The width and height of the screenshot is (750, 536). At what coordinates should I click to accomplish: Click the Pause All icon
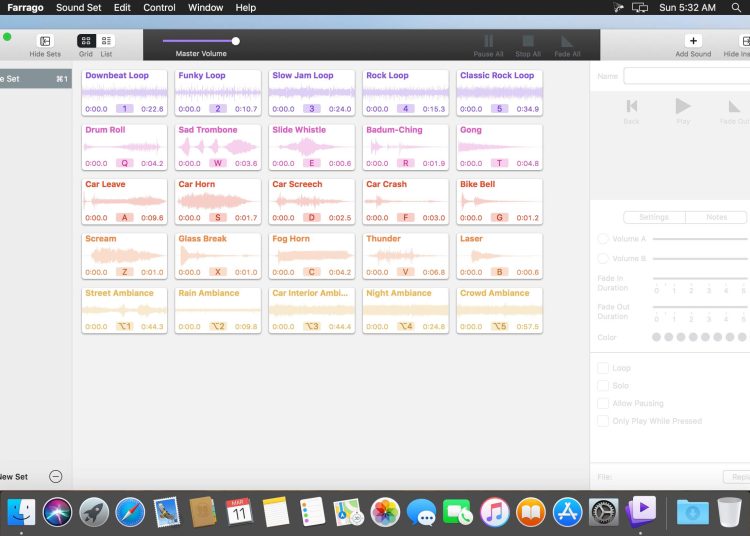[489, 41]
